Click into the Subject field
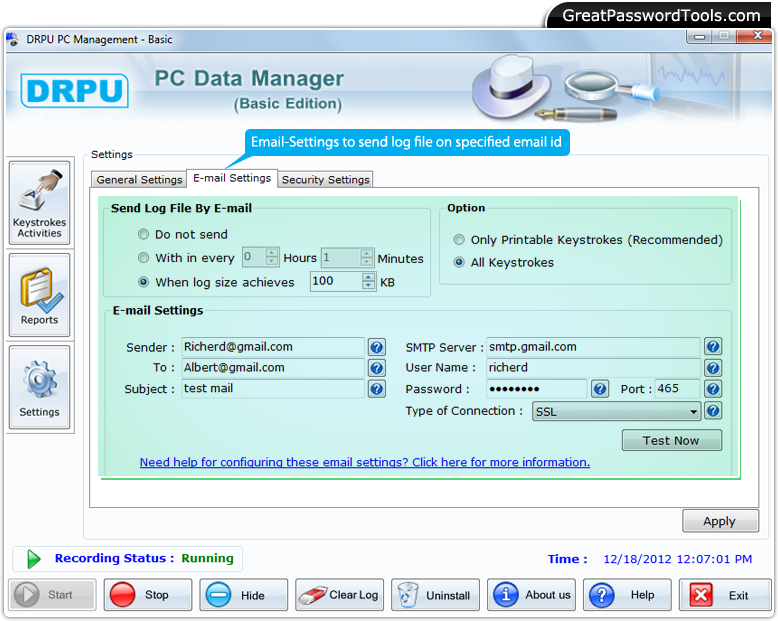This screenshot has width=778, height=621. (273, 388)
